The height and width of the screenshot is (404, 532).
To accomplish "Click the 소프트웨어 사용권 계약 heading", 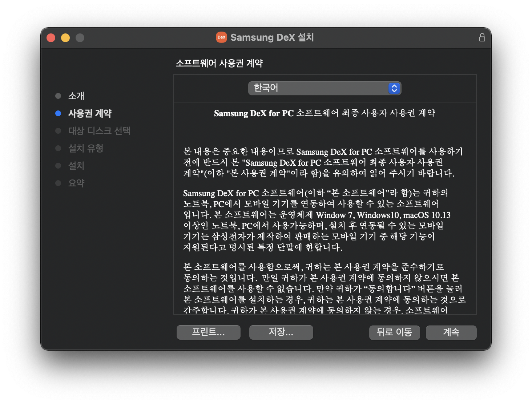I will coord(219,63).
